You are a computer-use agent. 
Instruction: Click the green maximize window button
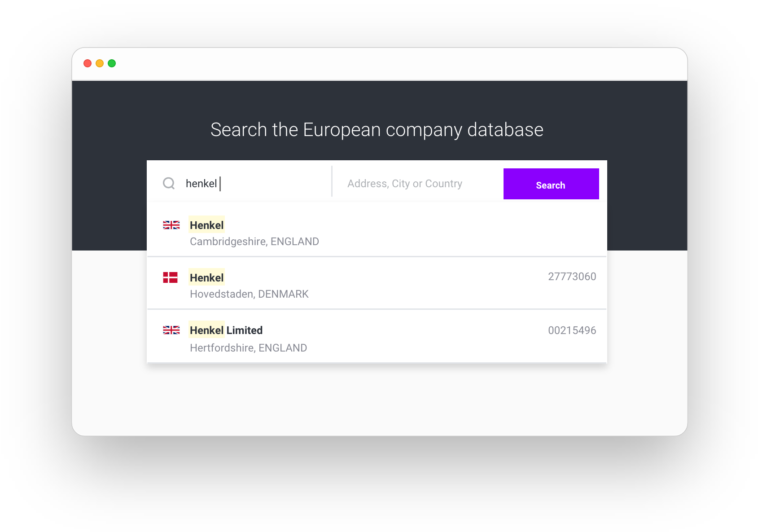112,63
